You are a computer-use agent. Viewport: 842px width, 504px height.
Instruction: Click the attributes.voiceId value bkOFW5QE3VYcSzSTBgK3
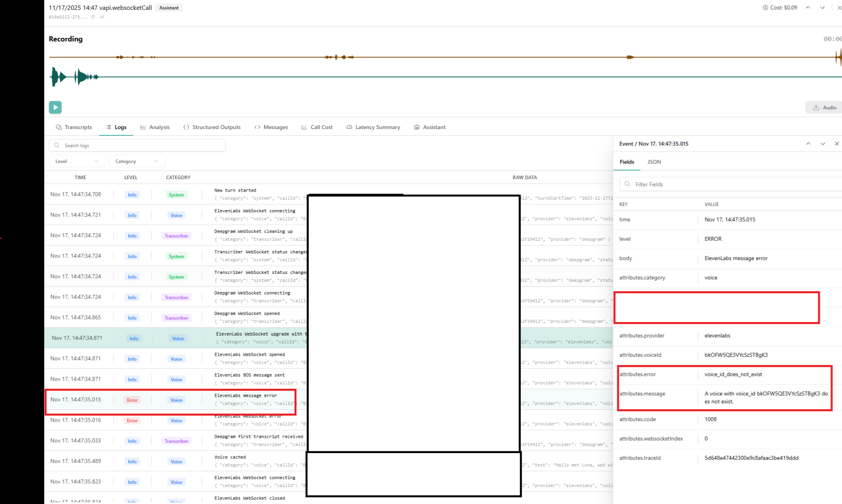(x=736, y=355)
